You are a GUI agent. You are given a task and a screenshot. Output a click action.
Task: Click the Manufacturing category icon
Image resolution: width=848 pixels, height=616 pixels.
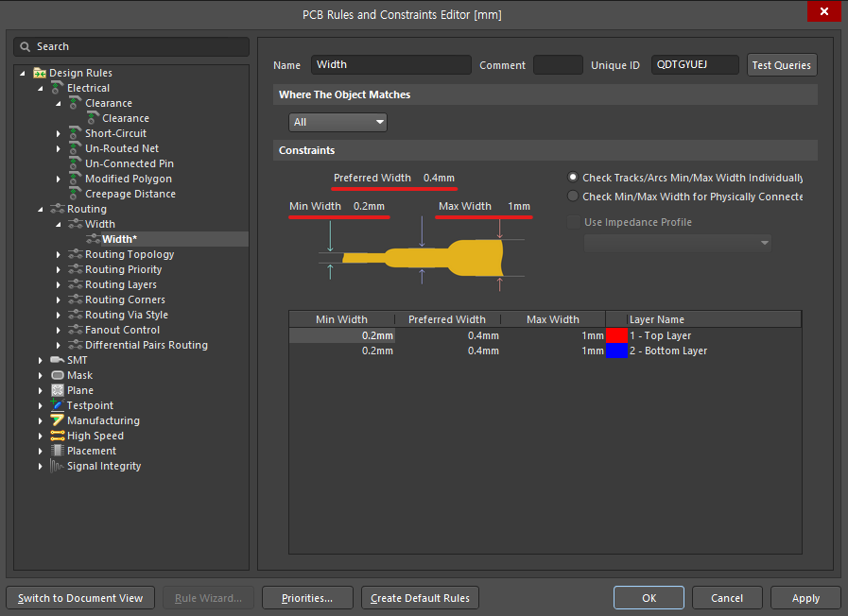[58, 419]
